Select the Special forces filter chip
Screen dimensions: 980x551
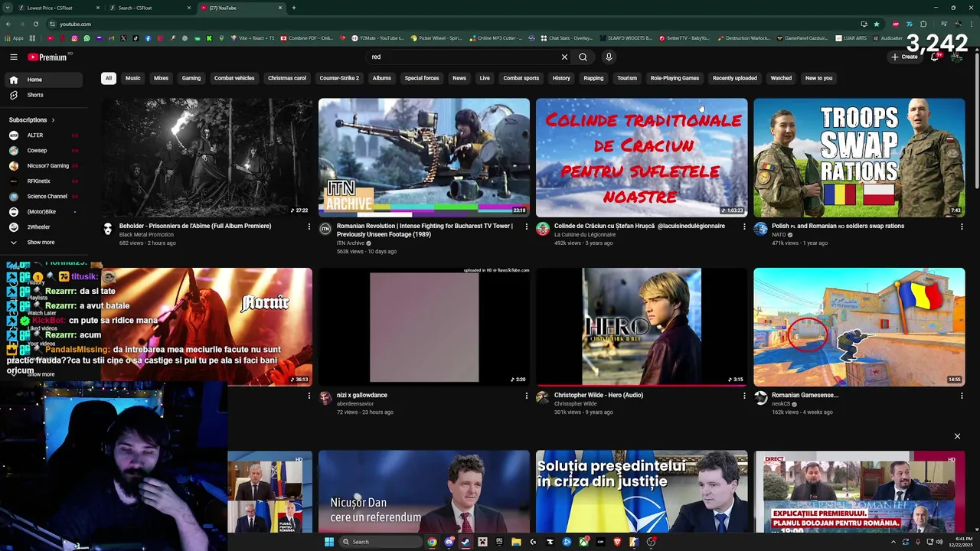422,78
